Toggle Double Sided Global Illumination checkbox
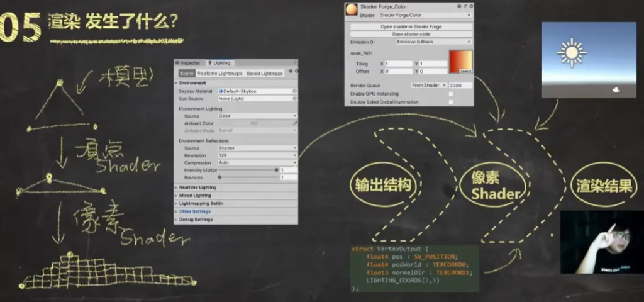644x302 pixels. [x=451, y=102]
